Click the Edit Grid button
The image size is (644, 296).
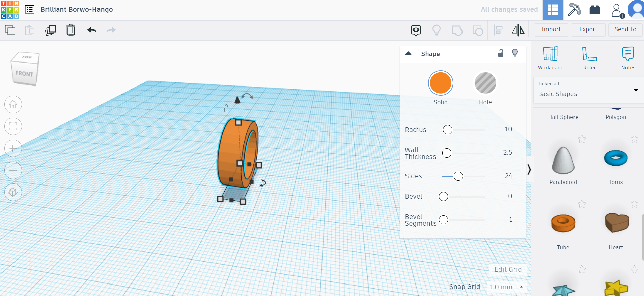click(508, 269)
